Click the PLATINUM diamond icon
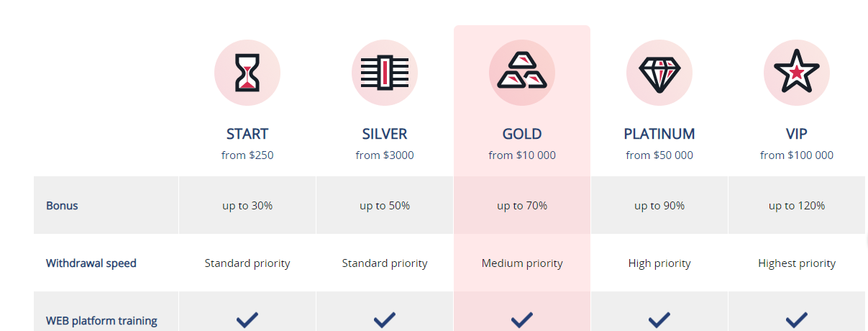This screenshot has width=868, height=331. (659, 73)
